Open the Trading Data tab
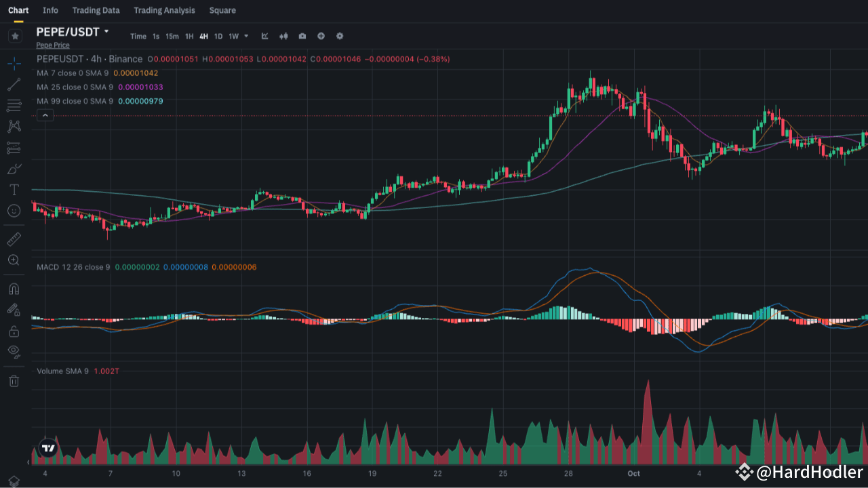868x488 pixels. [96, 10]
